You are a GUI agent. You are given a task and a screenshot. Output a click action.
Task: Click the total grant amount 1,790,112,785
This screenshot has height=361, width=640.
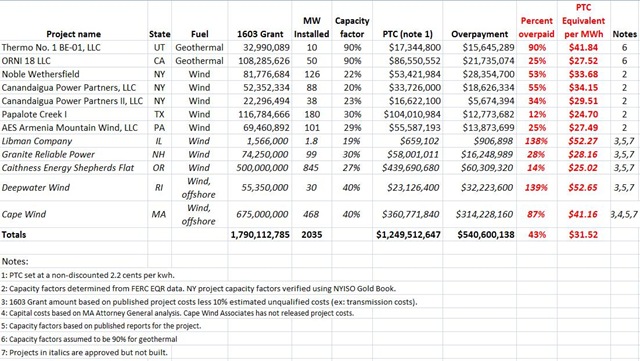point(260,235)
